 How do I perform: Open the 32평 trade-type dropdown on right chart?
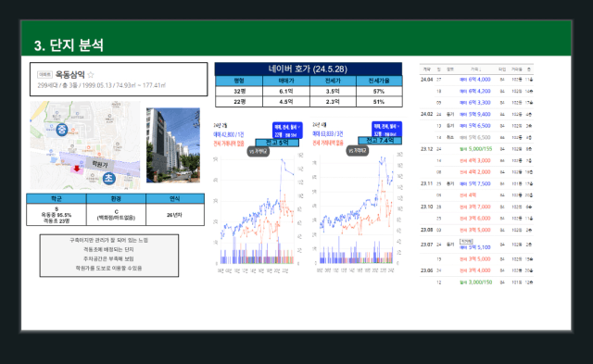386,130
